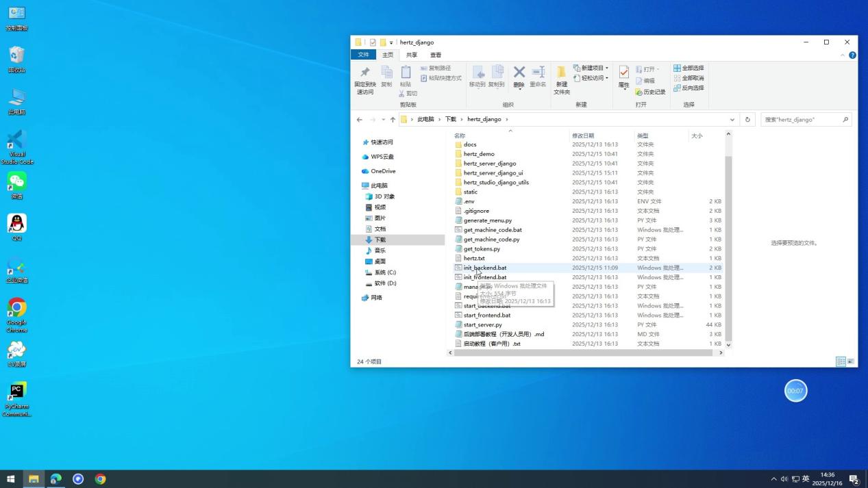Click the horizontal scrollbar in file list
The image size is (868, 488).
pos(582,352)
